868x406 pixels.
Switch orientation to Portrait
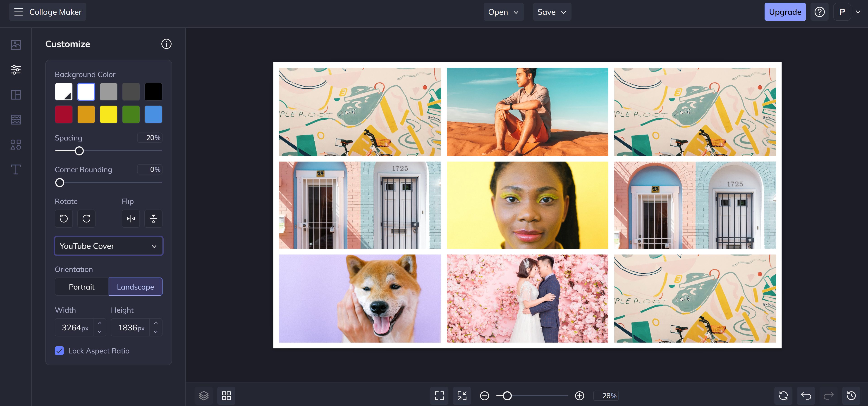(81, 287)
